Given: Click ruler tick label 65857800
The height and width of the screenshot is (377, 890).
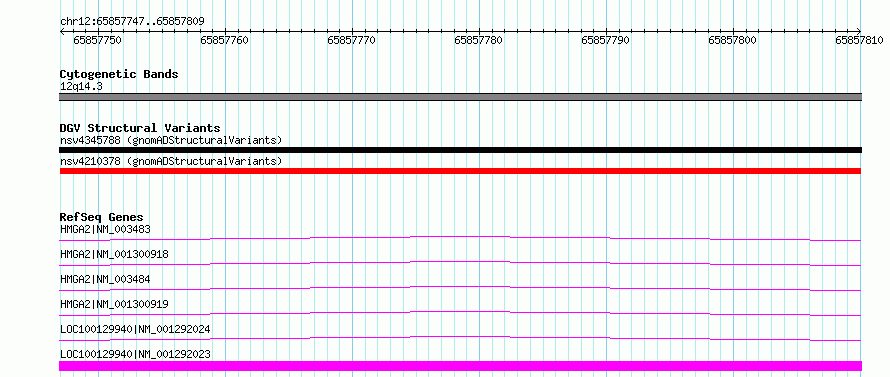Looking at the screenshot, I should pyautogui.click(x=733, y=40).
